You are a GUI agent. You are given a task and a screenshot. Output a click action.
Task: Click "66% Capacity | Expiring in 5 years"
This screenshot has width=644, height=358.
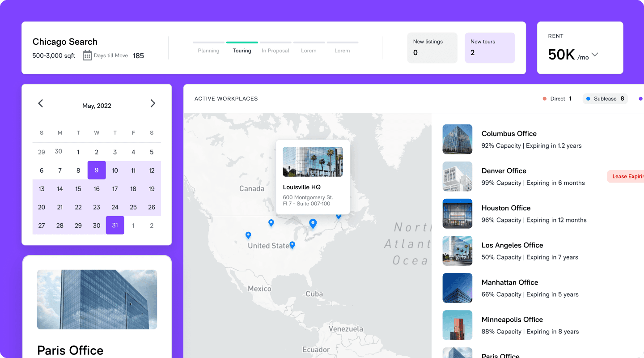point(530,294)
